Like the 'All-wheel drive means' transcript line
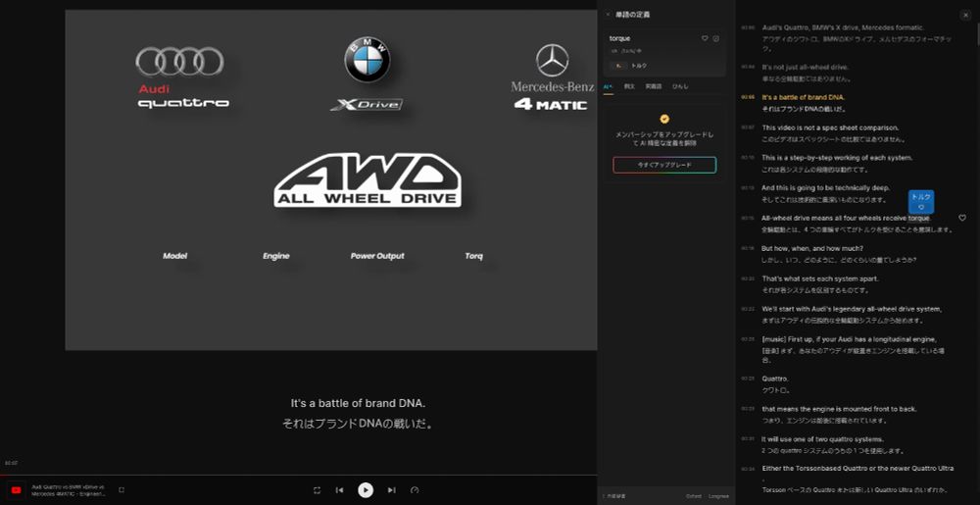 962,218
